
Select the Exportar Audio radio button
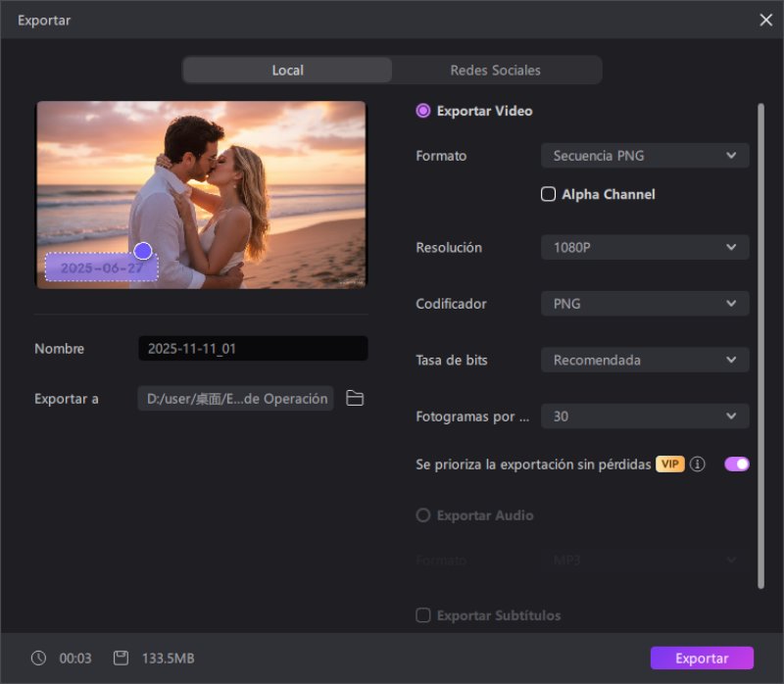[422, 515]
